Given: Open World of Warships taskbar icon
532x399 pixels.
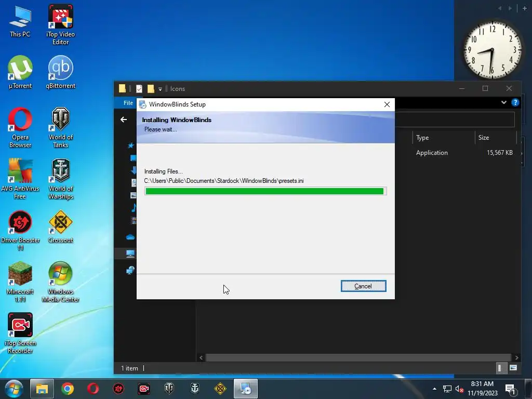Looking at the screenshot, I should 195,389.
